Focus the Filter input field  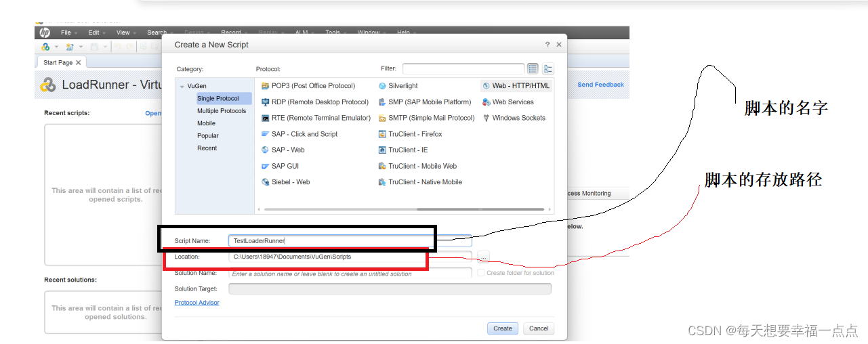click(463, 68)
